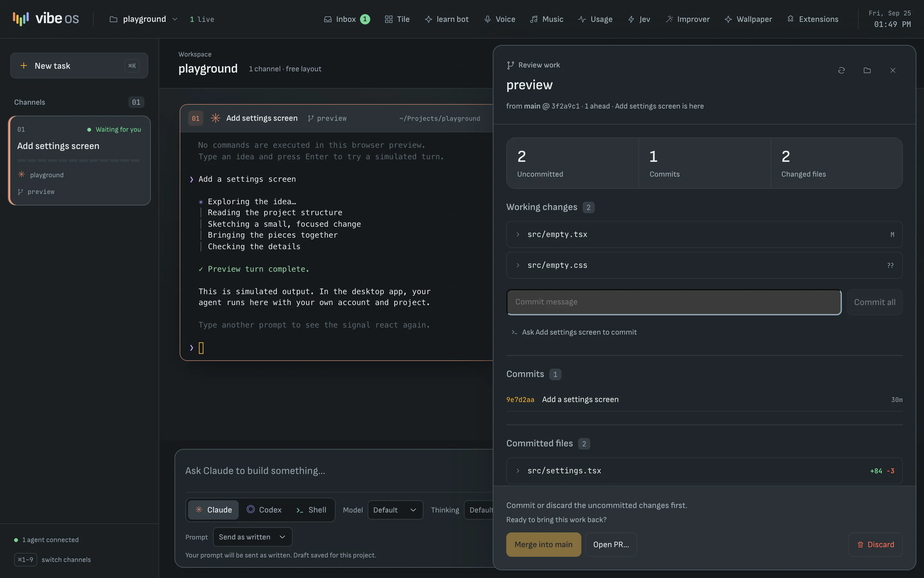Close the Review work panel
The width and height of the screenshot is (924, 578).
(893, 70)
